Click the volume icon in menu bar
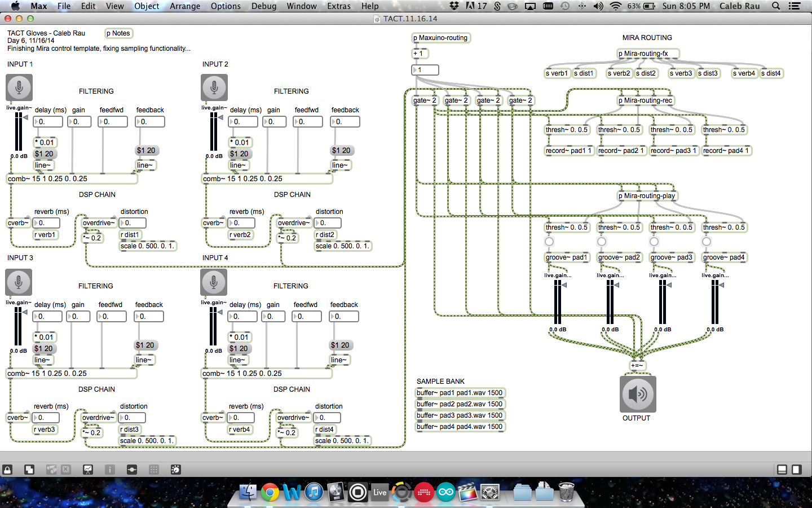Image resolution: width=812 pixels, height=508 pixels. coord(598,6)
